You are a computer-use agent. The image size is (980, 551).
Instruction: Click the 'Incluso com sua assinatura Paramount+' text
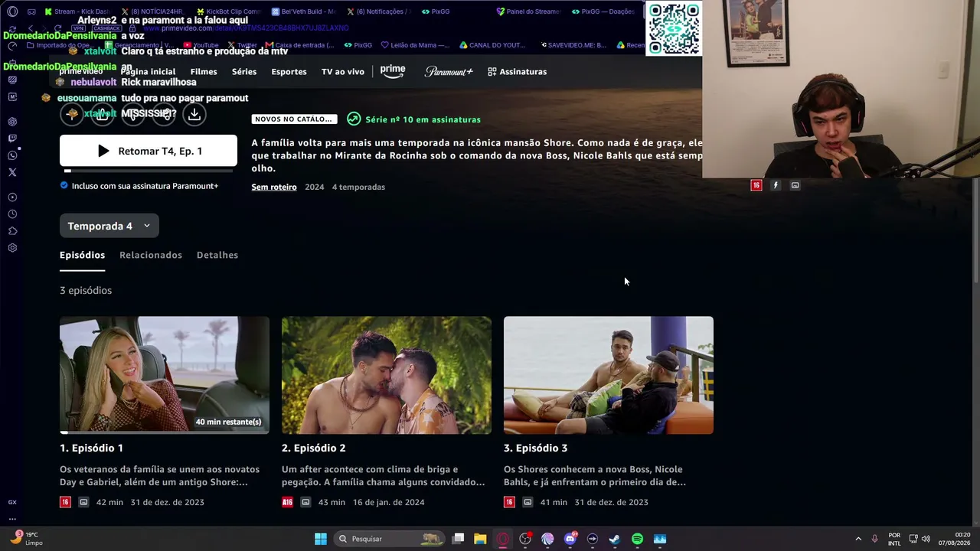coord(145,186)
